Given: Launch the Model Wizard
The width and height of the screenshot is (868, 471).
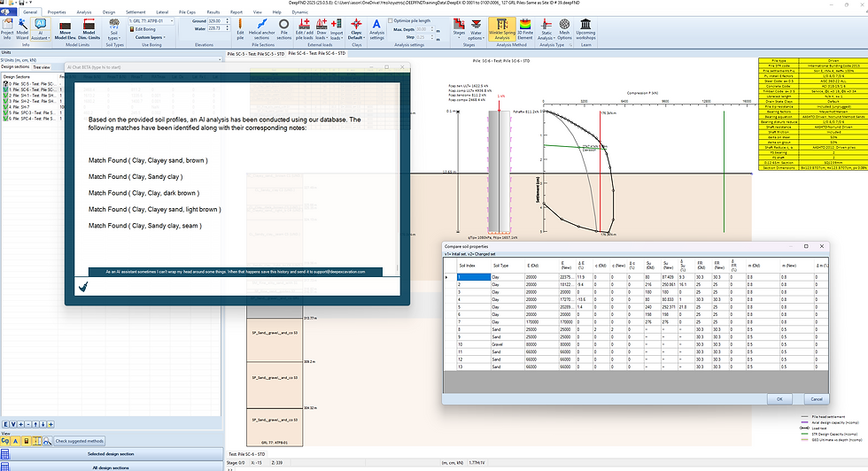Looking at the screenshot, I should click(x=22, y=29).
